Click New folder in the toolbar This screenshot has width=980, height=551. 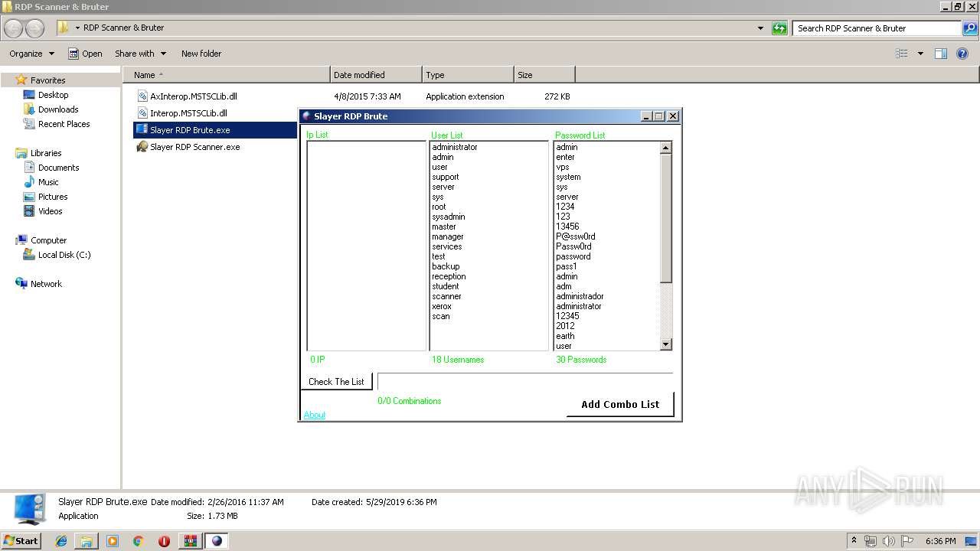[x=201, y=54]
